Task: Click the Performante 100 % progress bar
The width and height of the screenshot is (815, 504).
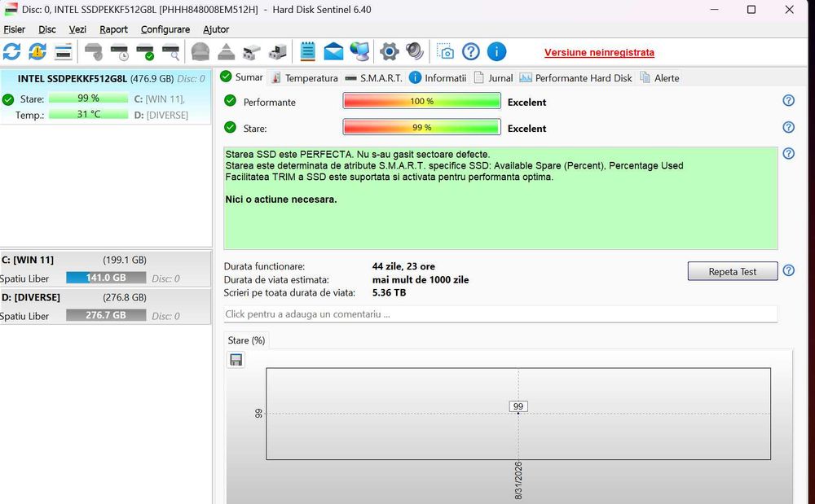Action: point(421,101)
